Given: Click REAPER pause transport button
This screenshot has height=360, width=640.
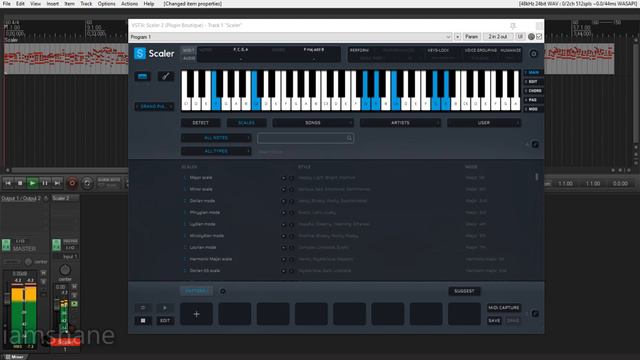Looking at the screenshot, I should tap(45, 183).
